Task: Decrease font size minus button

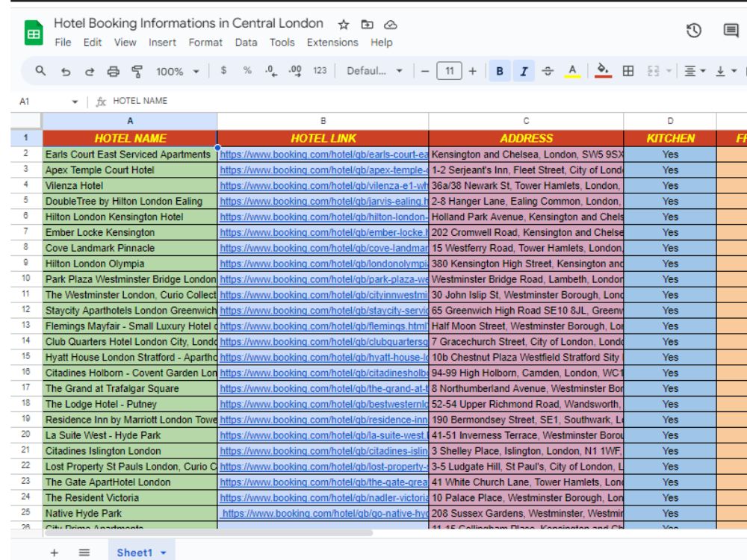Action: [425, 71]
